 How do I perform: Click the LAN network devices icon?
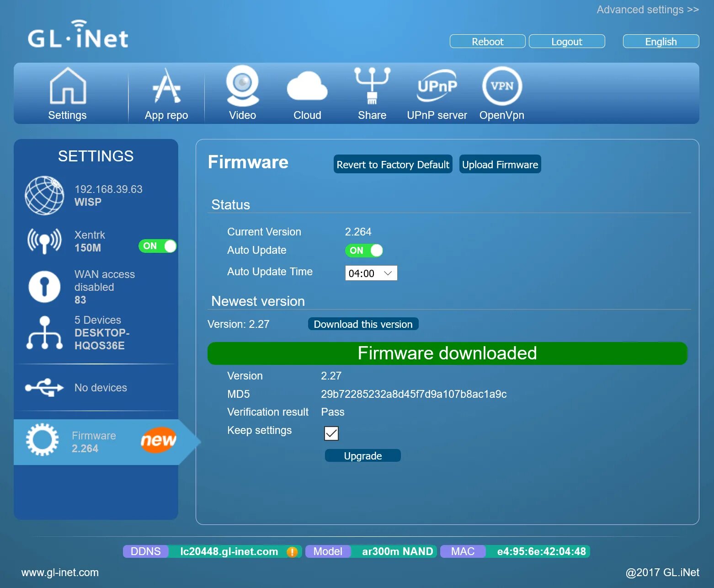coord(44,332)
